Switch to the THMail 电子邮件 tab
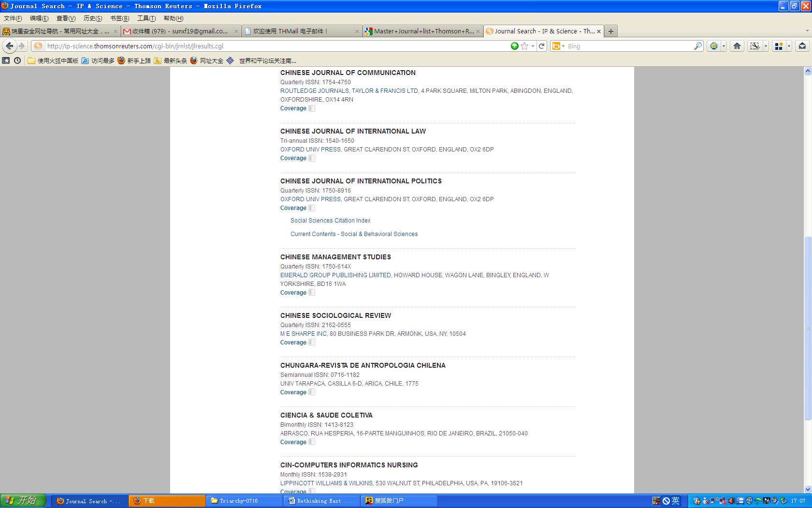 pos(302,31)
